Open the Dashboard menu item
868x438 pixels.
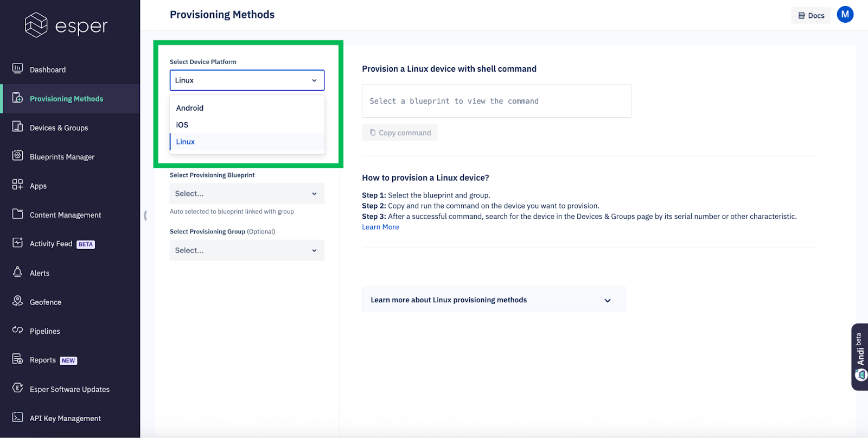(48, 69)
